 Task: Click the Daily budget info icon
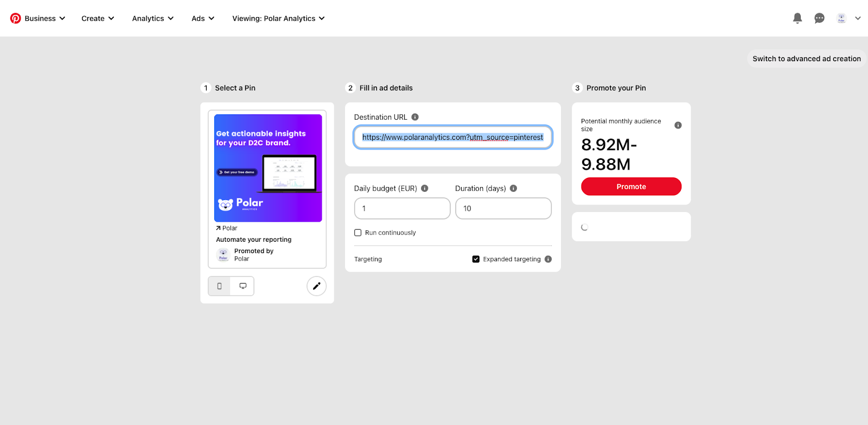click(x=425, y=189)
